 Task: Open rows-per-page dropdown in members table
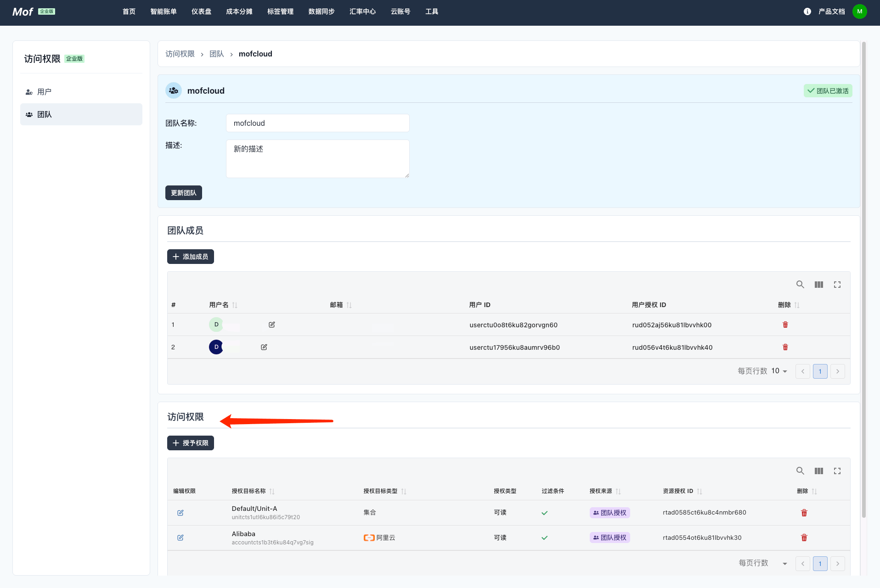(779, 371)
